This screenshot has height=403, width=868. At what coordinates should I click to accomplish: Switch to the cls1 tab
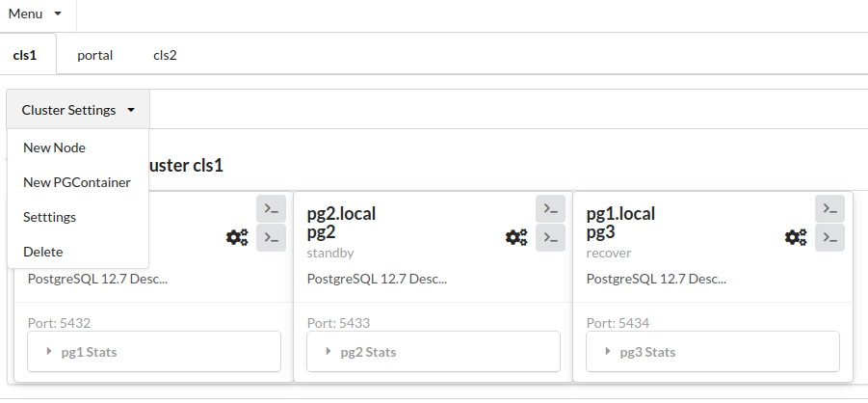tap(25, 55)
